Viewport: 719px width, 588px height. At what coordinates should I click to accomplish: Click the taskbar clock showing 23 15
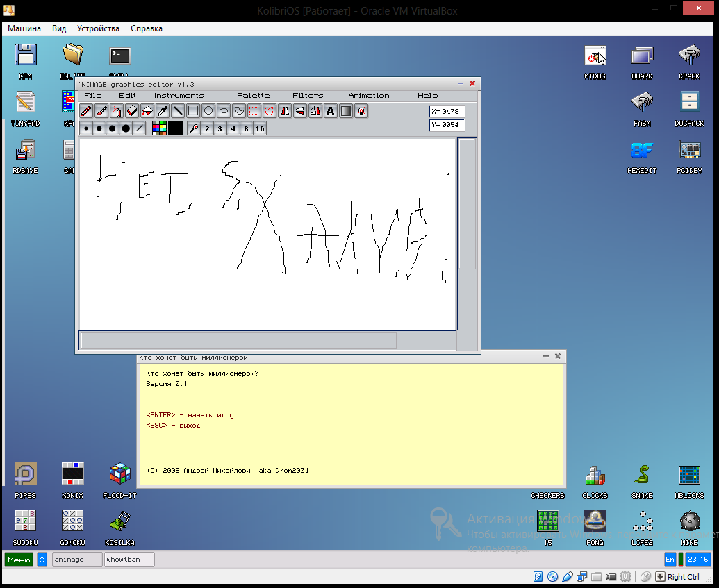coord(698,559)
